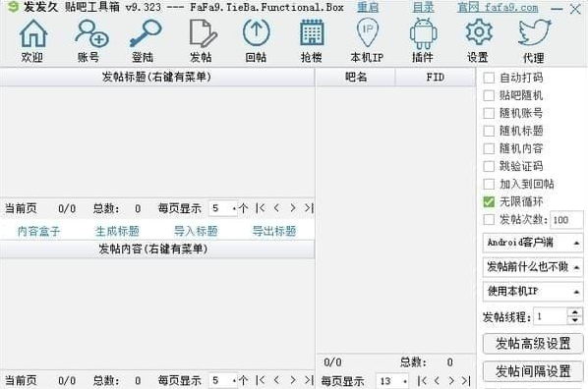Open the content list 每页显示 count dropdown
The image size is (588, 389).
(223, 381)
